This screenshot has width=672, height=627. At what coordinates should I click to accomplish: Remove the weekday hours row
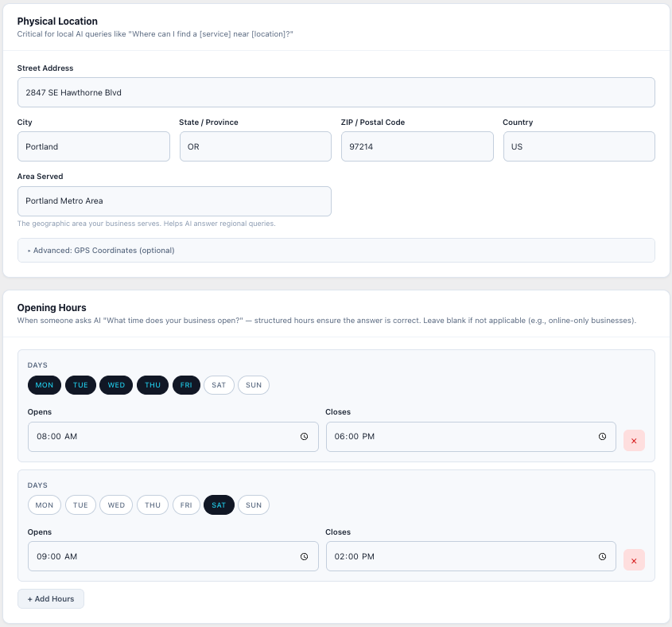tap(634, 440)
